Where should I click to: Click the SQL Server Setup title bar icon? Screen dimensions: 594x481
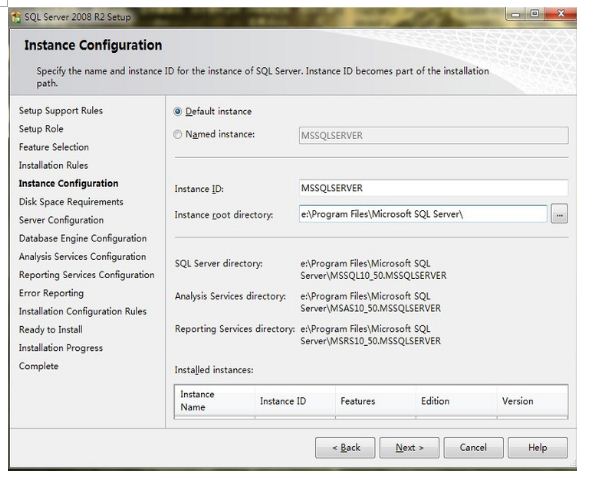[x=16, y=17]
